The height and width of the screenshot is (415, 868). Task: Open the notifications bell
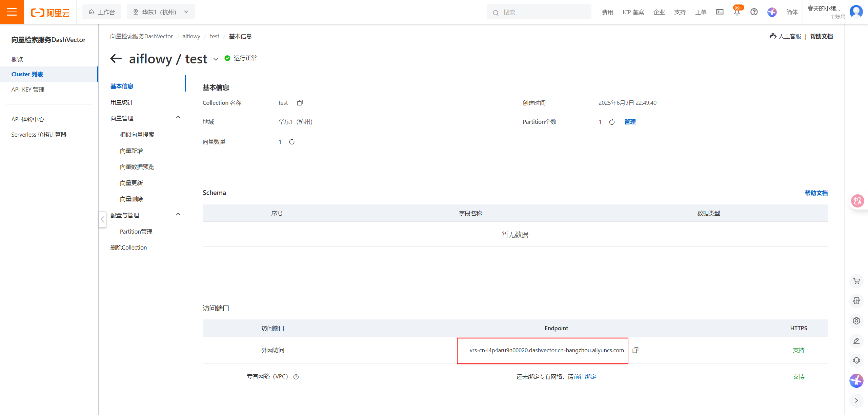pos(736,13)
